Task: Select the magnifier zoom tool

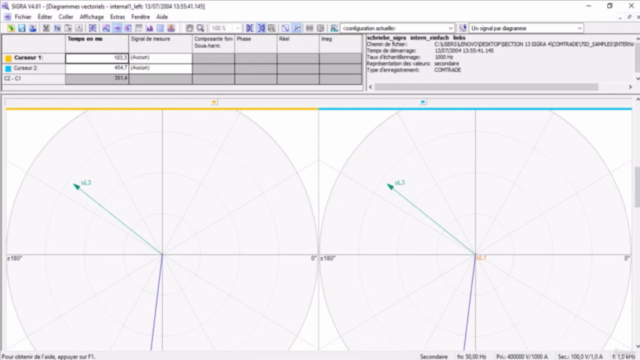Action: (200, 28)
